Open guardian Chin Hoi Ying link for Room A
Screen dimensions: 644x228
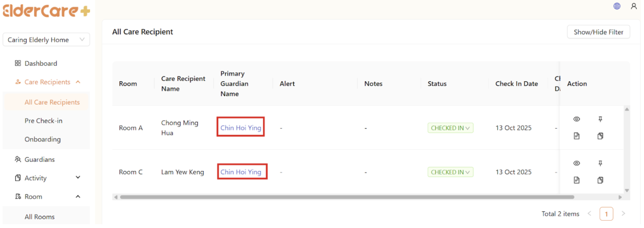241,128
